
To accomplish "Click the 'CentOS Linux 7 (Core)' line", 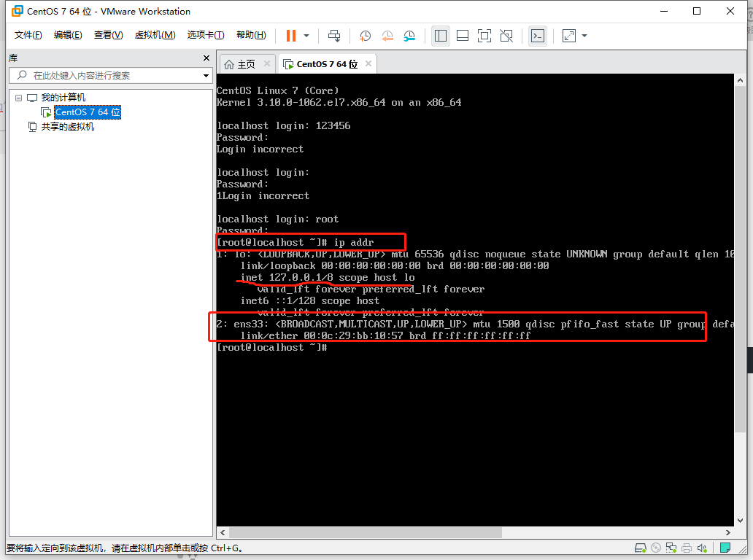I will (x=277, y=90).
